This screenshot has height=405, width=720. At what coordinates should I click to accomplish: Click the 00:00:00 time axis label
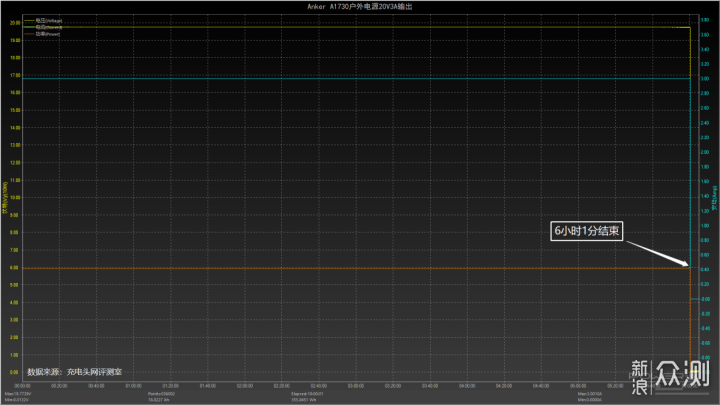coord(22,386)
